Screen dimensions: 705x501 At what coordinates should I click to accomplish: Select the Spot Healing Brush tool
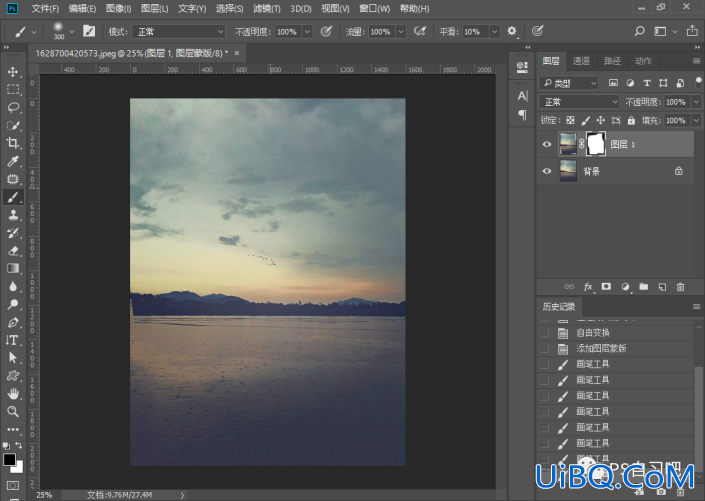(x=13, y=179)
